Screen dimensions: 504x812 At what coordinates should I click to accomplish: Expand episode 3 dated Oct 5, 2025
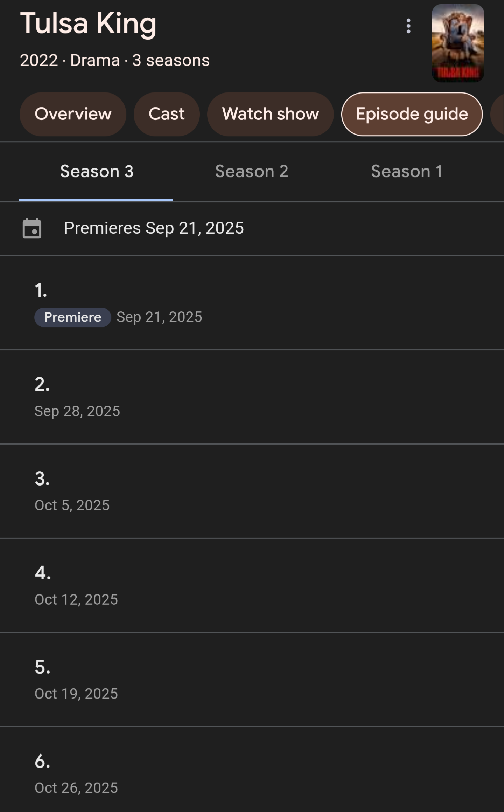click(x=252, y=491)
